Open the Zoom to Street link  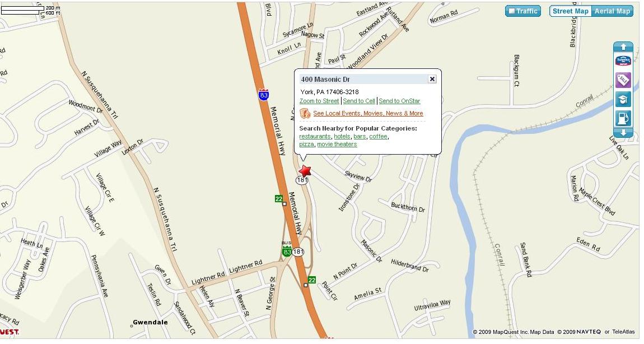point(319,101)
